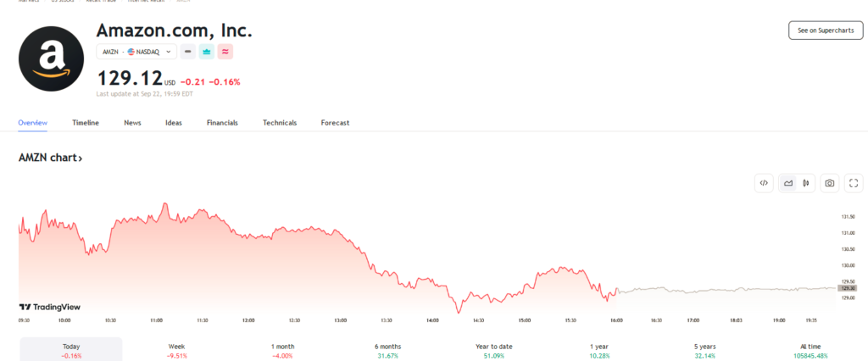This screenshot has width=868, height=361.
Task: Open the Financials tab
Action: [x=222, y=123]
